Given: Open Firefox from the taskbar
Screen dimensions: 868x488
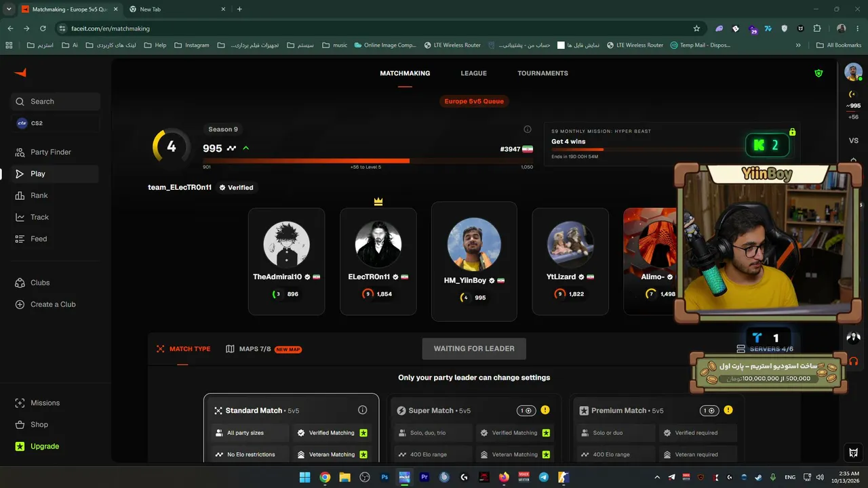Looking at the screenshot, I should (x=504, y=477).
